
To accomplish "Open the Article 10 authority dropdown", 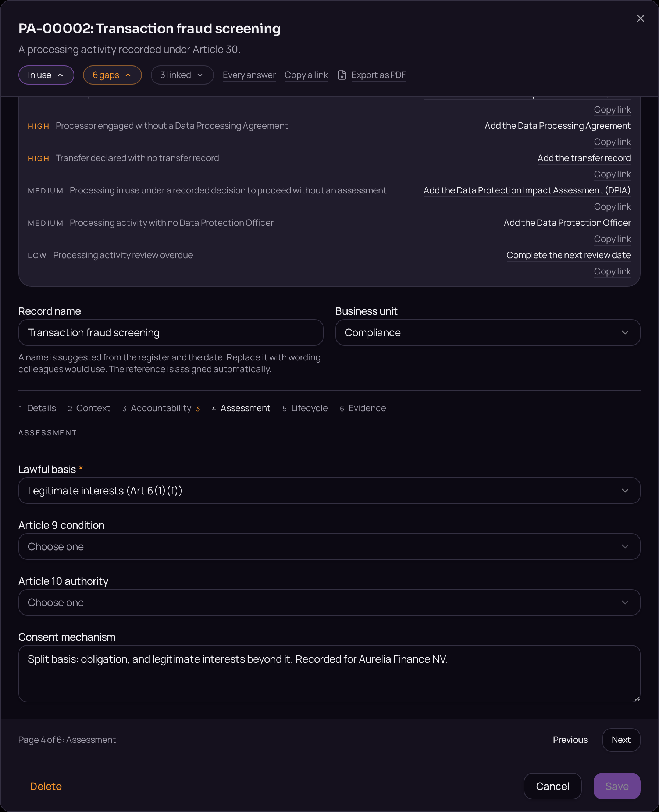I will [329, 602].
